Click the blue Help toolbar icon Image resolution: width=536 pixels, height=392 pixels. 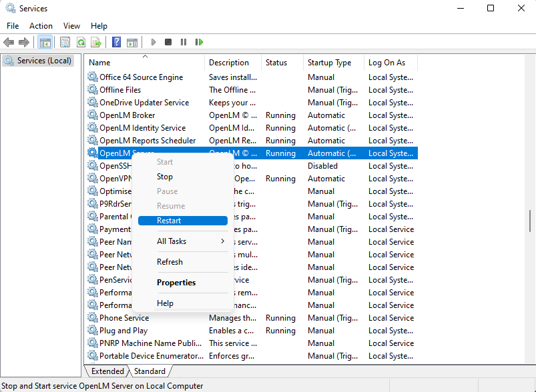tap(116, 42)
